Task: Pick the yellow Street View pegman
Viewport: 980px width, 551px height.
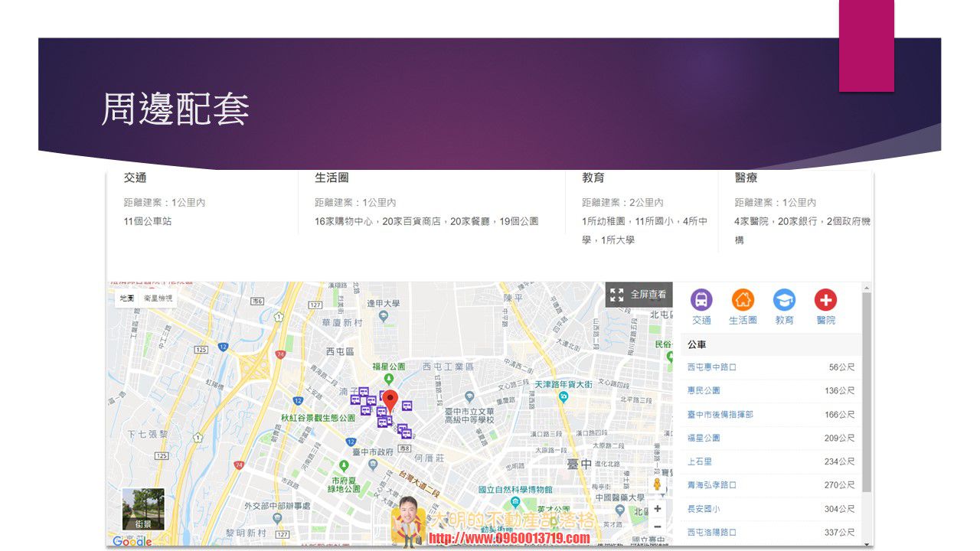Action: click(x=657, y=484)
